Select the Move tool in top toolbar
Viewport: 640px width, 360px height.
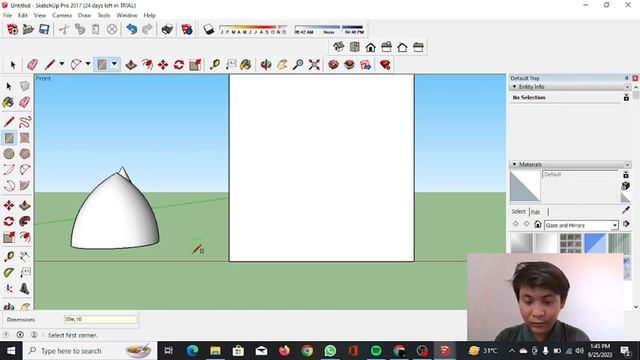click(x=163, y=64)
